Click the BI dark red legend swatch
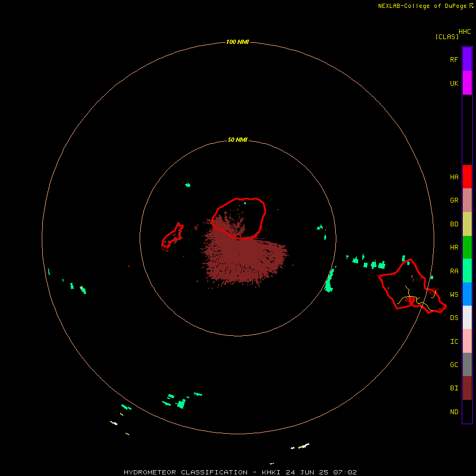This screenshot has width=476, height=476. [x=467, y=388]
